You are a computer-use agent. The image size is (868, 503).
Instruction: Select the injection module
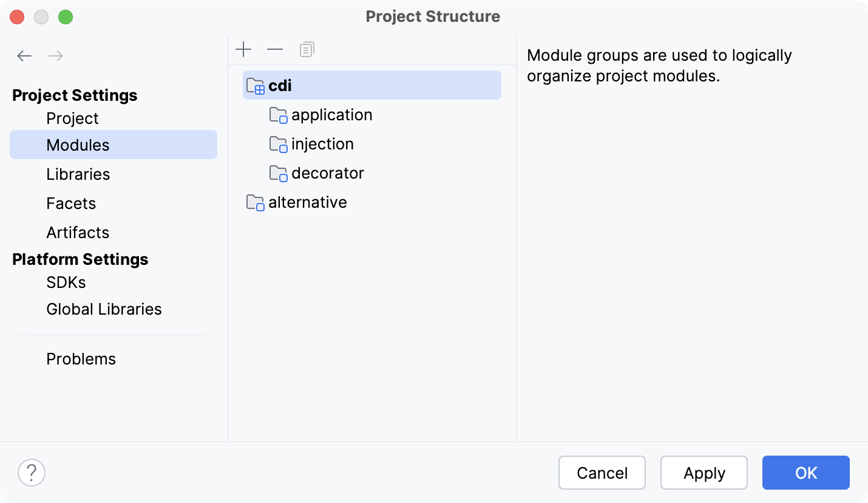point(323,143)
